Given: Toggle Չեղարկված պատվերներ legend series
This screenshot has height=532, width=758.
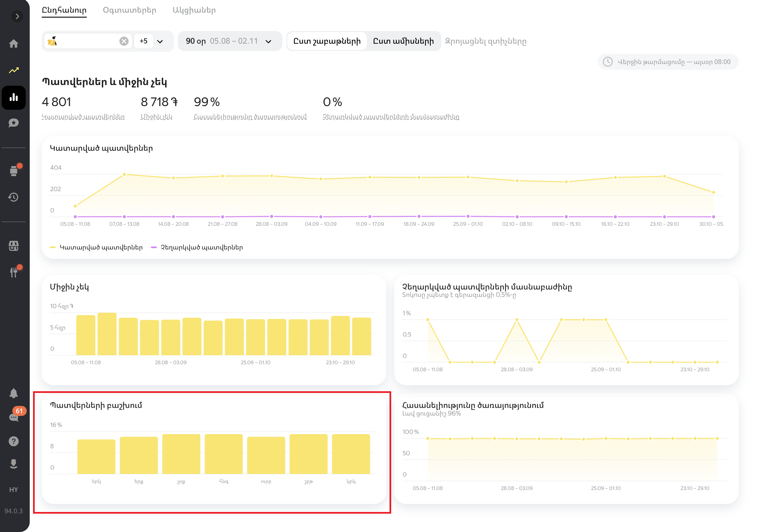Looking at the screenshot, I should 197,247.
